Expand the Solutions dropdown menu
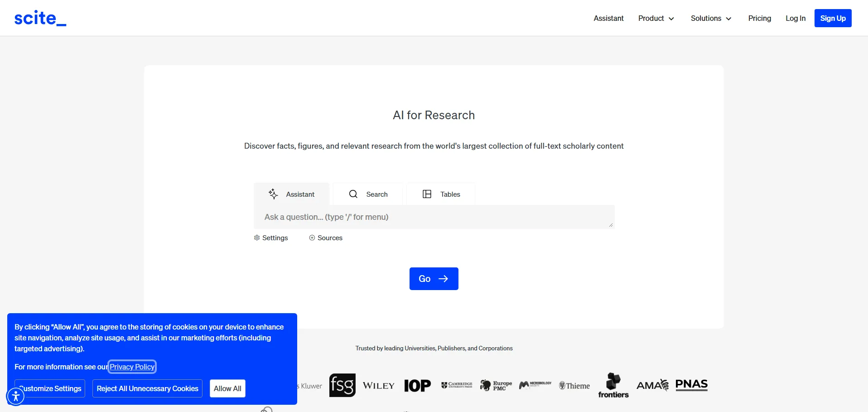This screenshot has width=868, height=412. [x=711, y=18]
